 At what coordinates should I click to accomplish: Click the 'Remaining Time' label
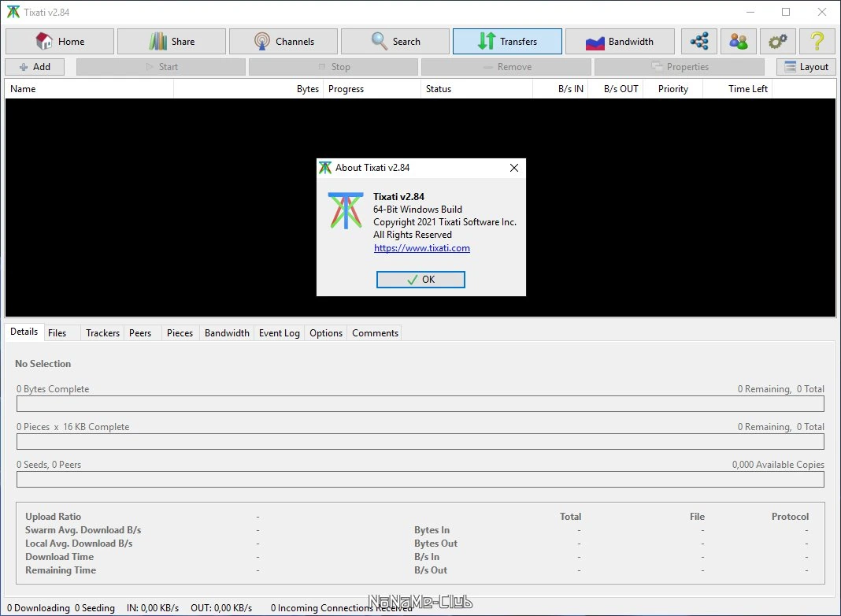coord(61,570)
